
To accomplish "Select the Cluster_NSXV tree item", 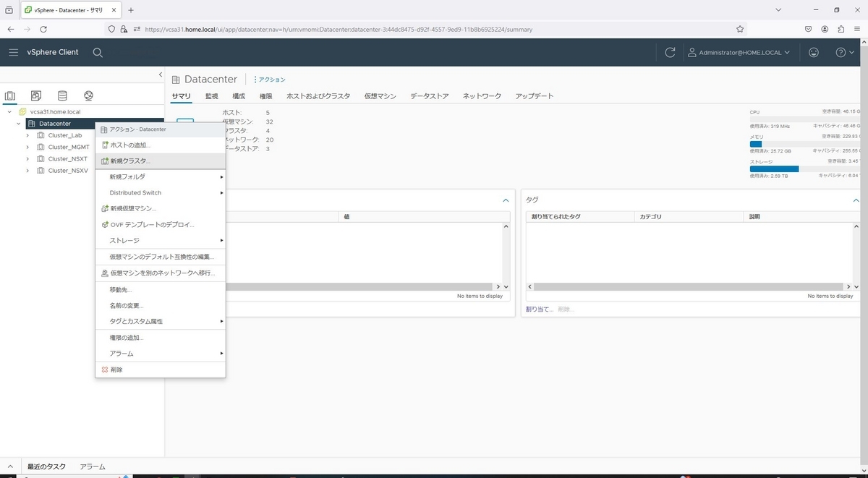I will [x=68, y=171].
